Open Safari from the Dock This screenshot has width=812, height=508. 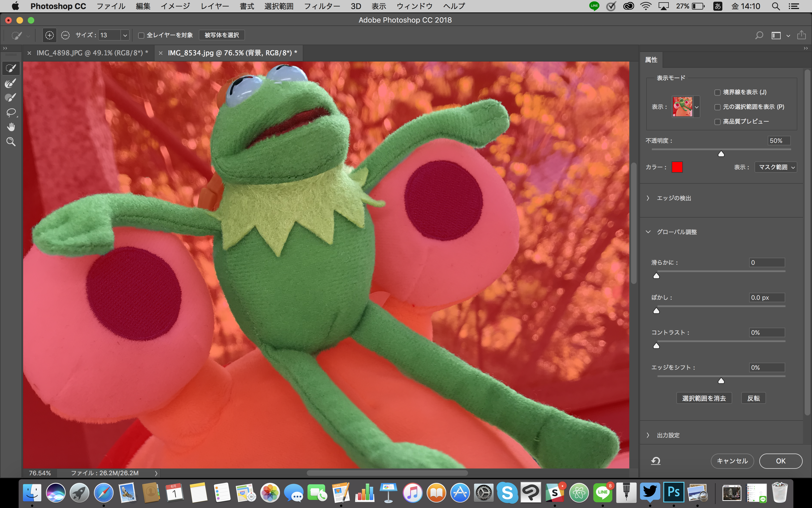(104, 492)
